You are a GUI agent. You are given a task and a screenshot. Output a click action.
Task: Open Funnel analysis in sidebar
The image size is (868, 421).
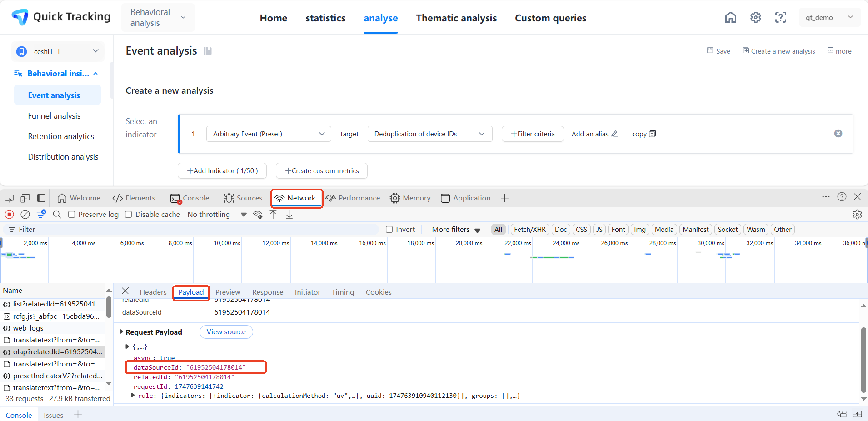click(55, 116)
